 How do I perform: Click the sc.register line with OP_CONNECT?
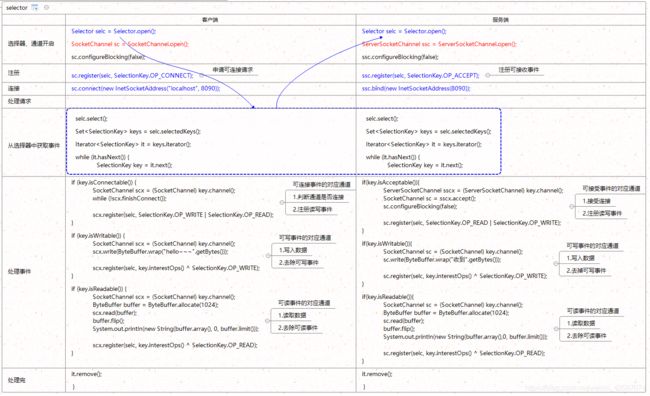132,75
